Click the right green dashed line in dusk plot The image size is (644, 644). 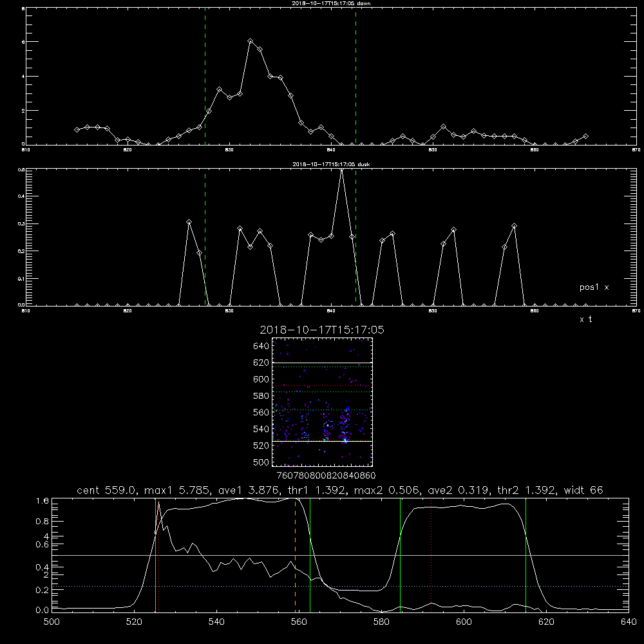pos(355,238)
